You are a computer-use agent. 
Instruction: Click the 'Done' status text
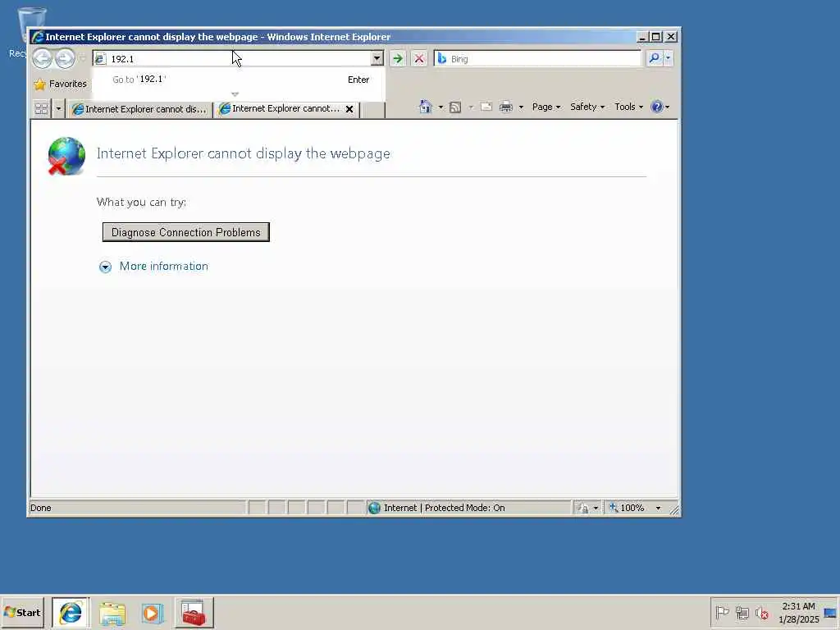tap(41, 508)
